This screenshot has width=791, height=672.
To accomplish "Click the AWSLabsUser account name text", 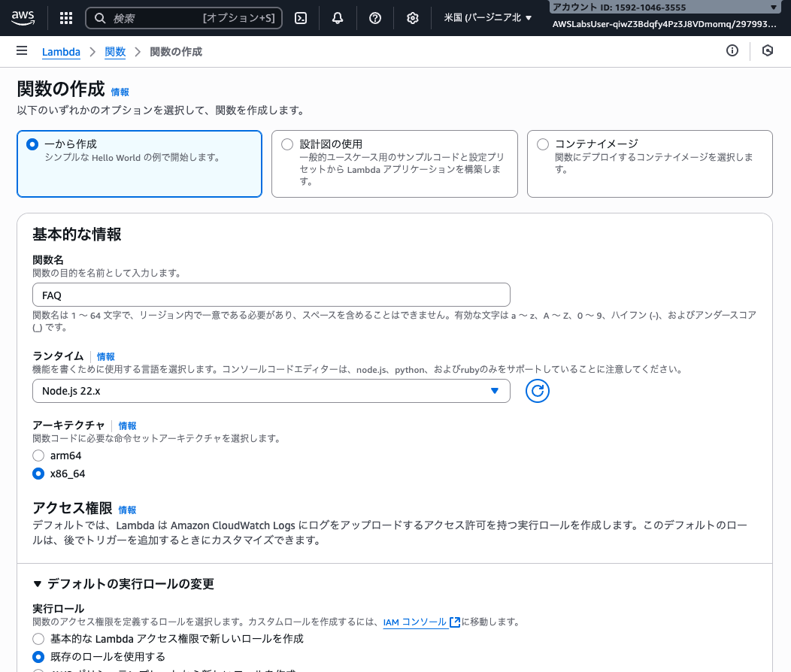I will click(664, 24).
